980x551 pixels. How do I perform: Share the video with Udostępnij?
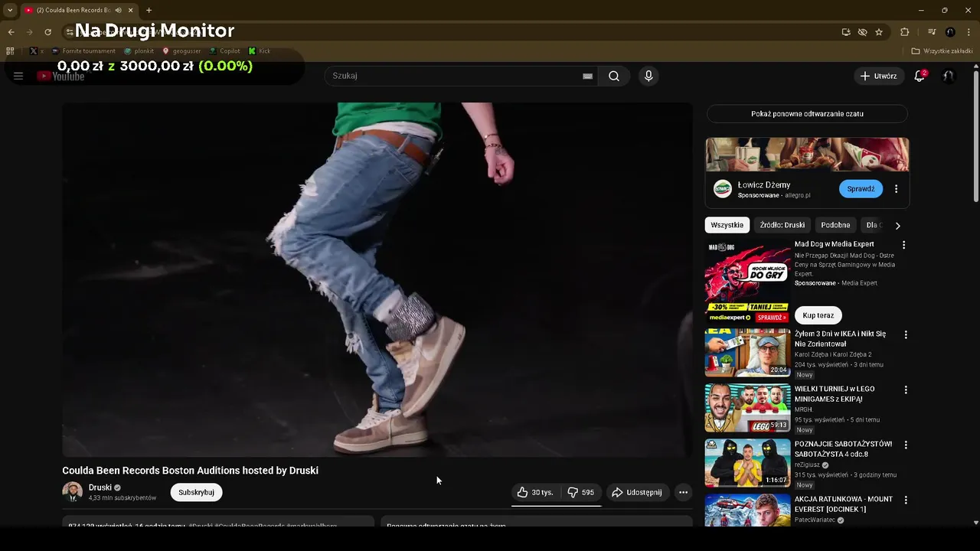coord(637,492)
